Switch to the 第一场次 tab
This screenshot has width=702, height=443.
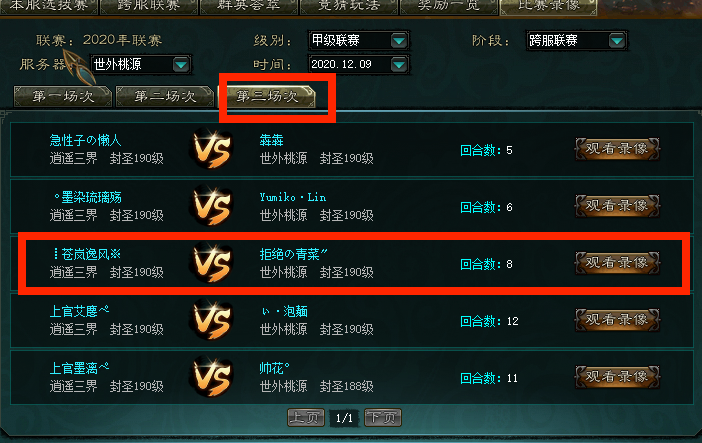tap(63, 96)
